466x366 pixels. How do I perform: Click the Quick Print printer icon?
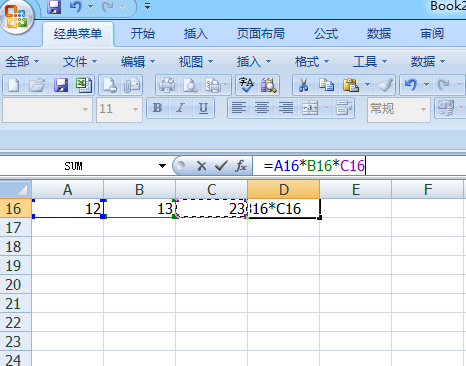167,85
